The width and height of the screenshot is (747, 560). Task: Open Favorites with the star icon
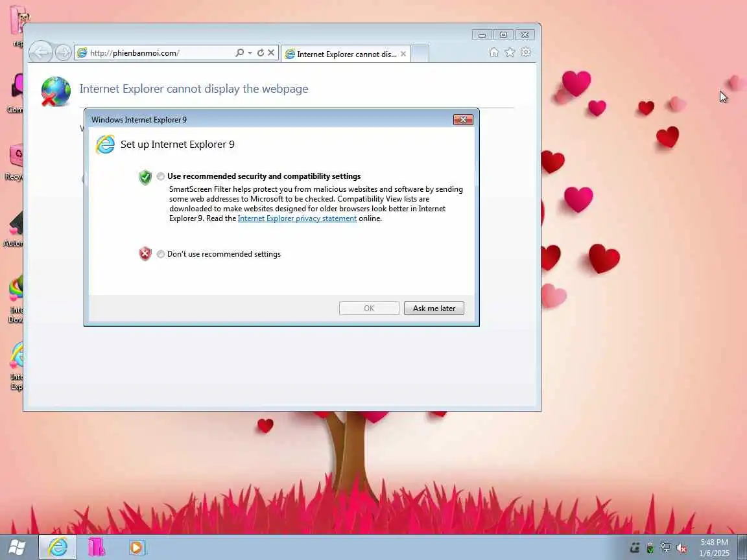(x=510, y=52)
